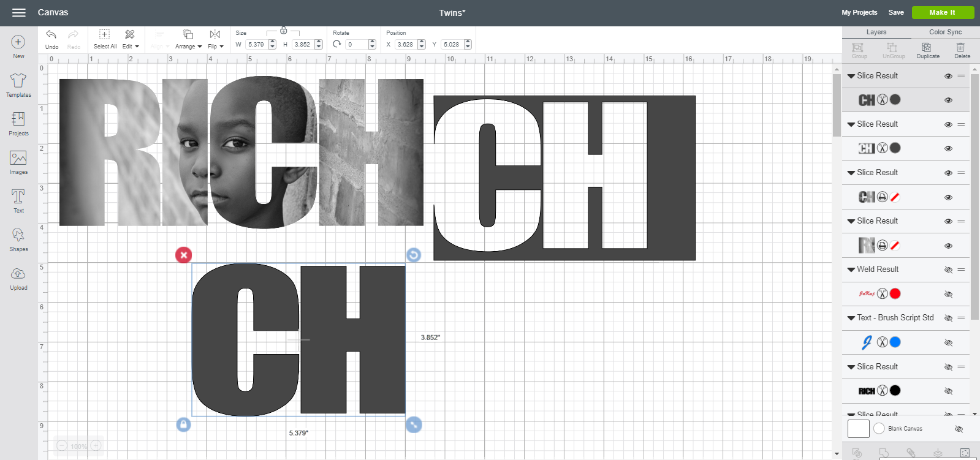Click the X position input field
Screen dimensions: 980x460
tap(406, 44)
